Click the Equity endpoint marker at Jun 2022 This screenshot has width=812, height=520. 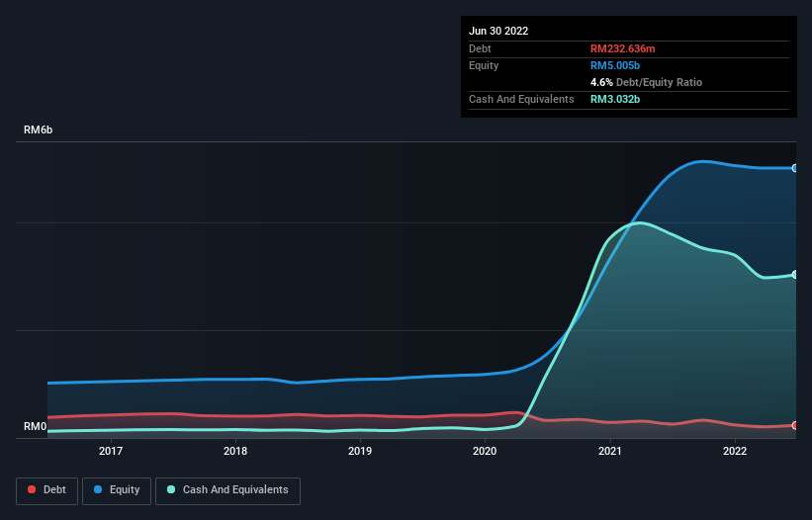pyautogui.click(x=795, y=168)
